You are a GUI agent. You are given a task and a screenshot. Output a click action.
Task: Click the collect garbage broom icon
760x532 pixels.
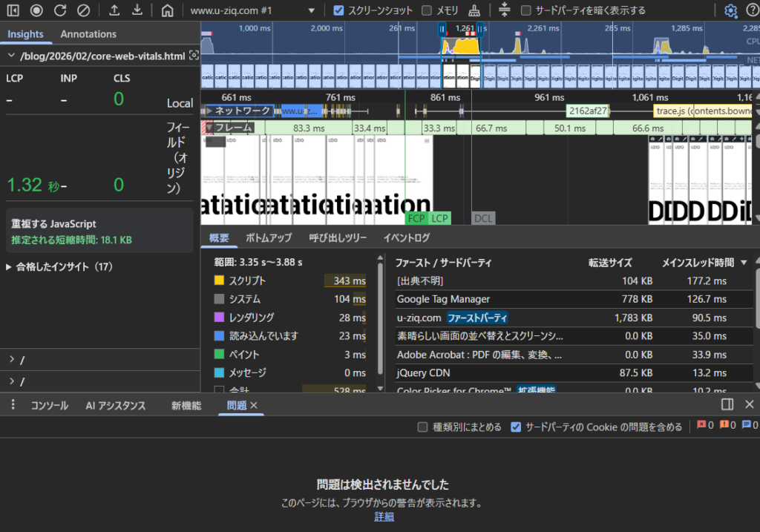(474, 10)
